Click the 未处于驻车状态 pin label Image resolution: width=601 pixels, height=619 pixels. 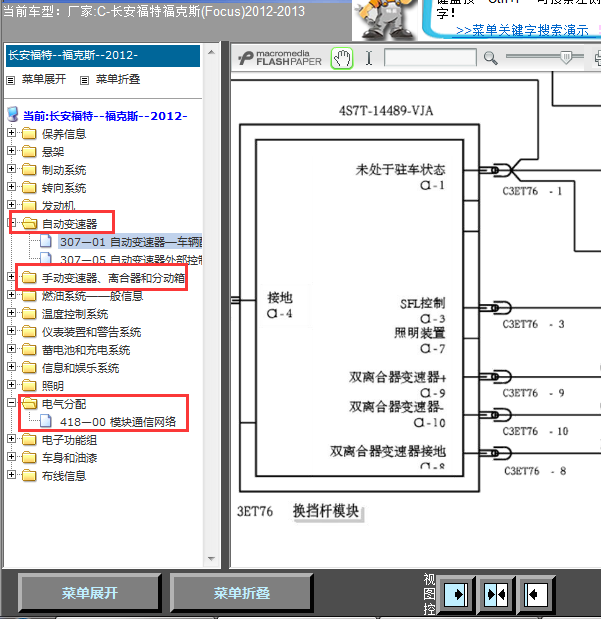pyautogui.click(x=400, y=170)
